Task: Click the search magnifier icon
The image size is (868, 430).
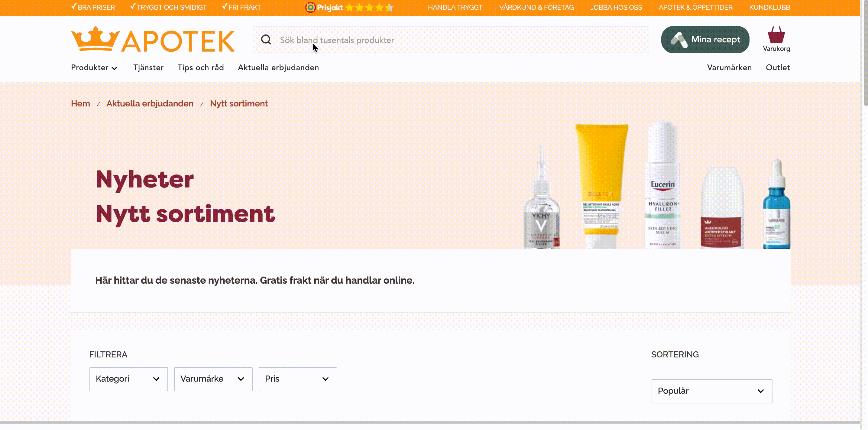Action: click(x=266, y=40)
